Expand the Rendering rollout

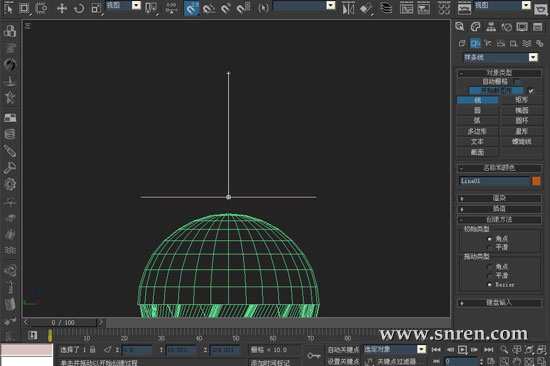(x=499, y=198)
